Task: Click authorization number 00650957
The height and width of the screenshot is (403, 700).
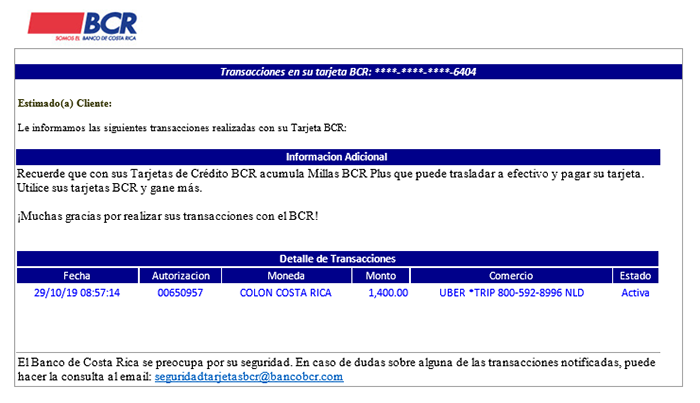Action: (x=180, y=293)
